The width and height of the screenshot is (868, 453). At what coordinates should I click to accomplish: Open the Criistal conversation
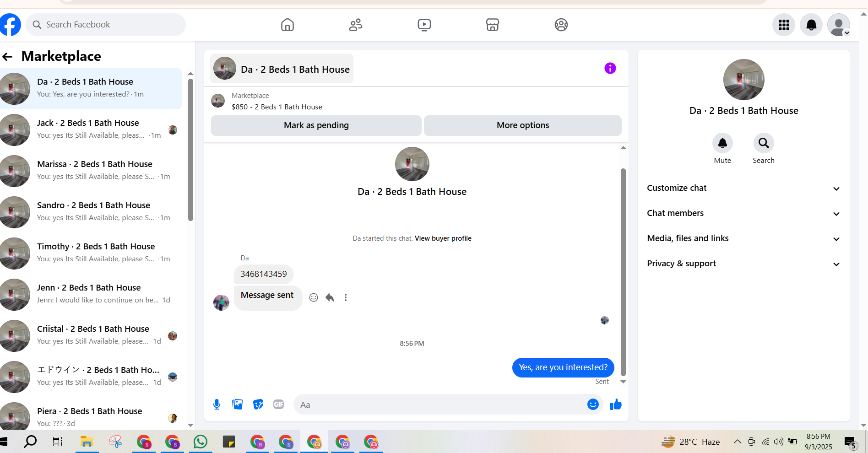coord(91,336)
